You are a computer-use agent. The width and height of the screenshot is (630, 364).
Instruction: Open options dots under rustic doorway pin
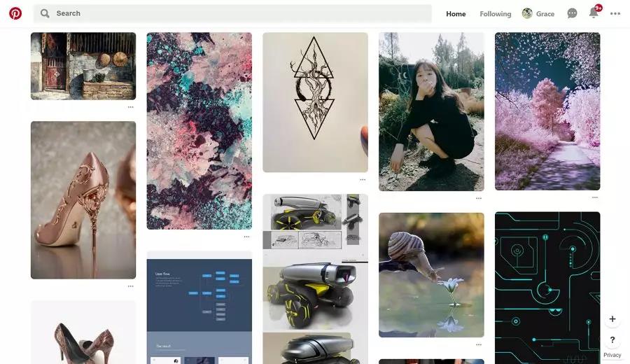[131, 107]
